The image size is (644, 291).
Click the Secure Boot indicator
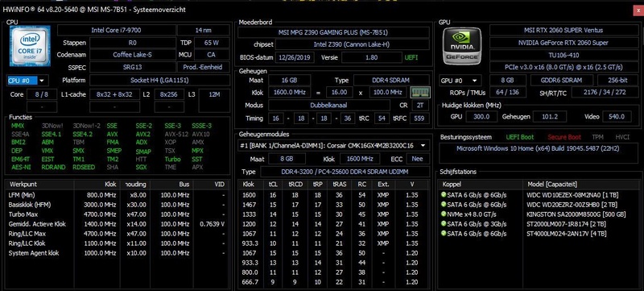564,137
